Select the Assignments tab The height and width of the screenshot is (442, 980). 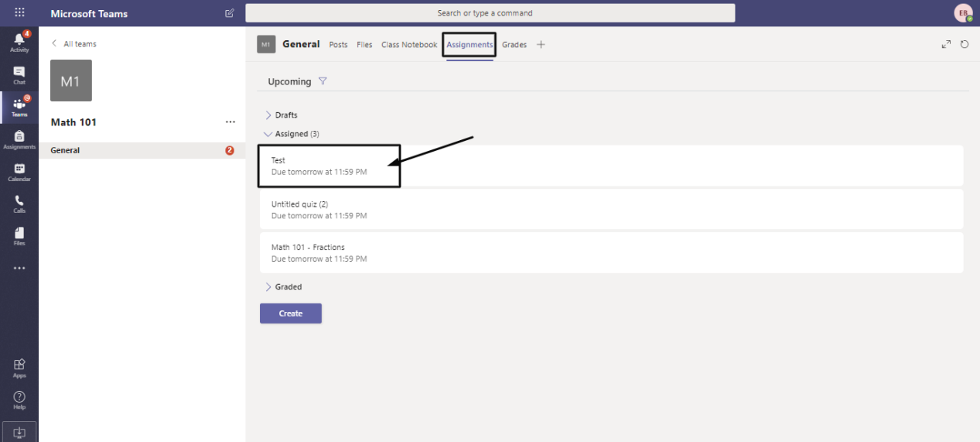point(470,45)
